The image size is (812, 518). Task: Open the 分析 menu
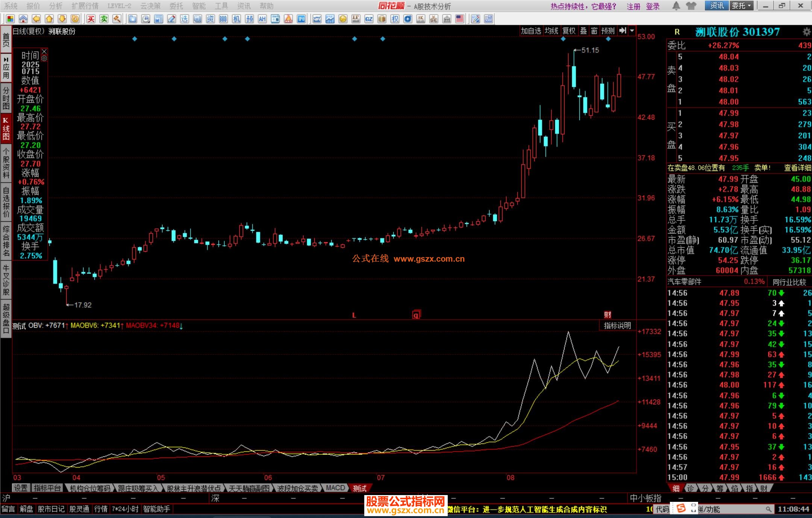tap(56, 6)
